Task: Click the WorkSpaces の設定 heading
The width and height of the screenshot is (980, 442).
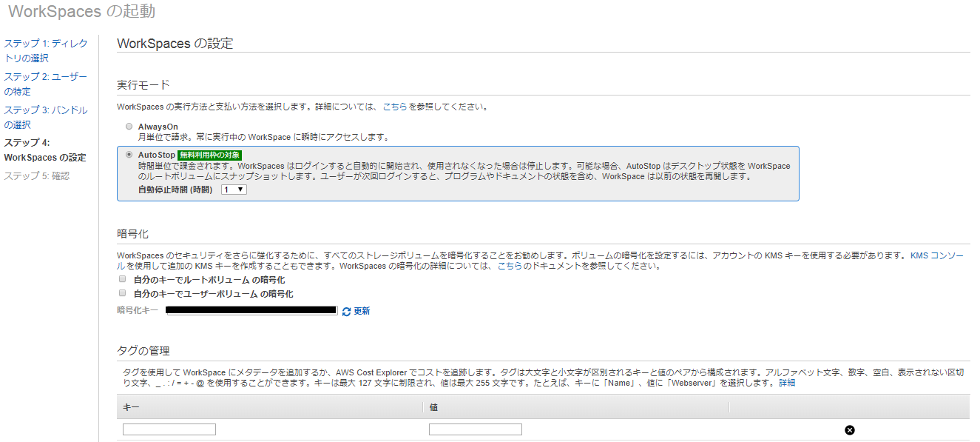Action: click(175, 44)
